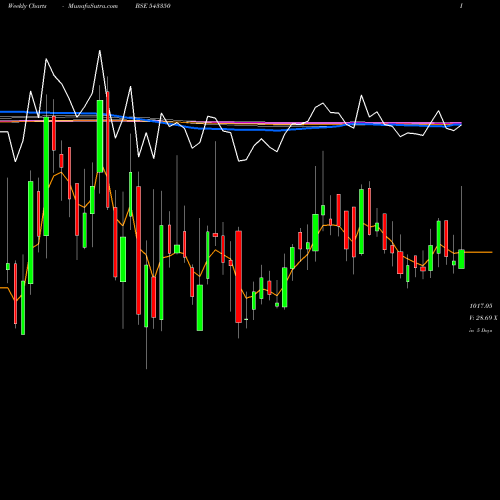
Task: Click the tallest green candlestick at the chart's peak
Action: [x=100, y=136]
